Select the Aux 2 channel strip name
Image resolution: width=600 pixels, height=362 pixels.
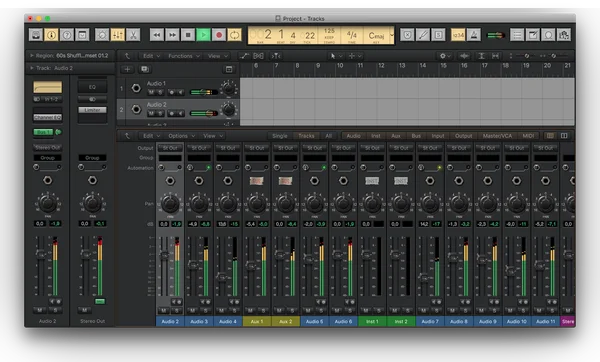tap(285, 321)
